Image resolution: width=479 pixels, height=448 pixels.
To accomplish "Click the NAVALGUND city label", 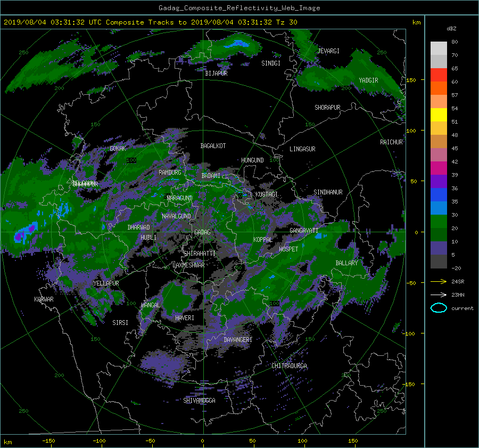I will coord(176,216).
